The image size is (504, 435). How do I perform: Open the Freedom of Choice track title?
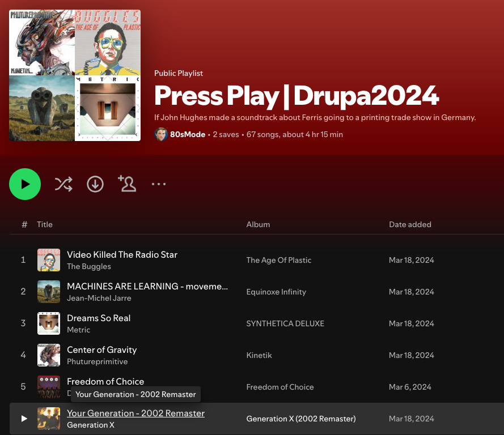point(105,381)
